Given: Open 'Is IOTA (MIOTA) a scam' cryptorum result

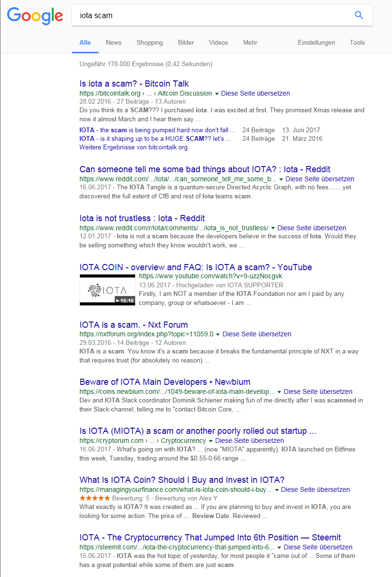Looking at the screenshot, I should [x=198, y=431].
